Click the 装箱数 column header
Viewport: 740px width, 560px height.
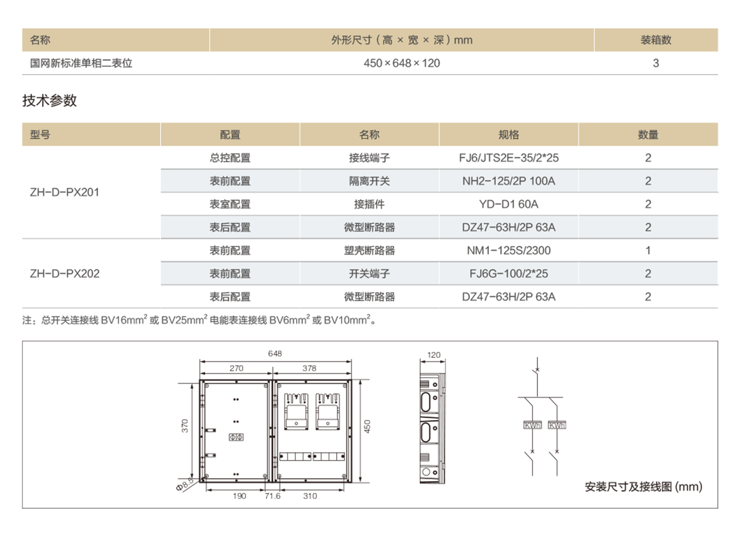click(x=656, y=40)
